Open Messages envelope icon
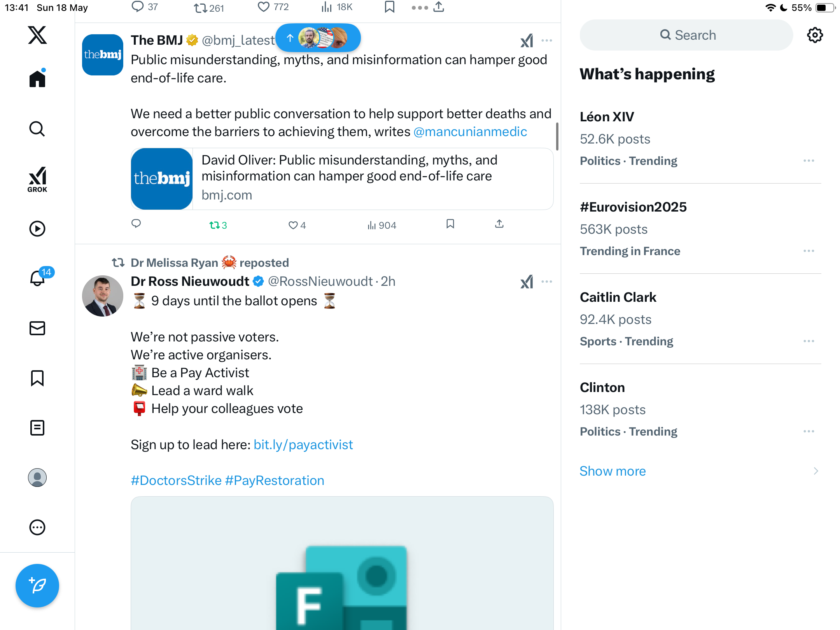Viewport: 840px width, 630px height. [37, 328]
